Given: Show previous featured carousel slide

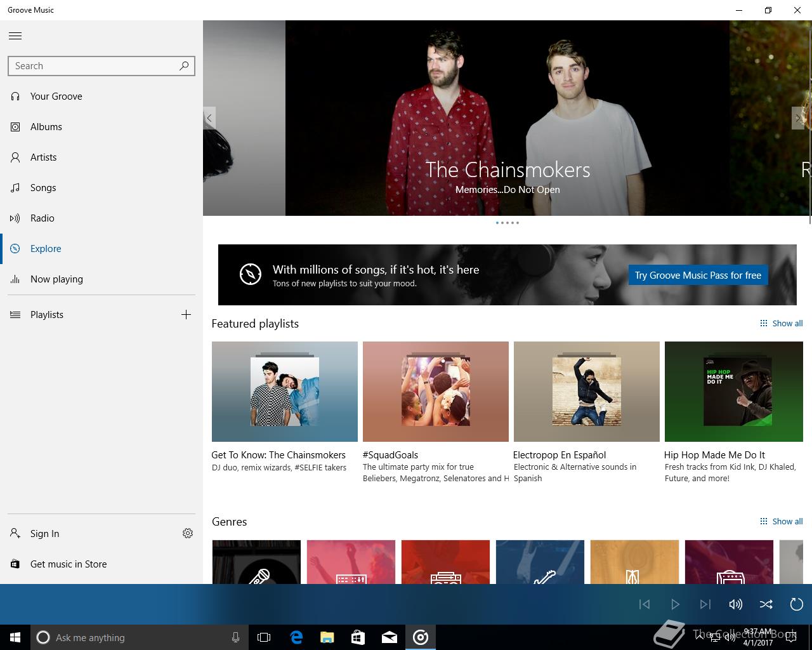Looking at the screenshot, I should pos(209,118).
